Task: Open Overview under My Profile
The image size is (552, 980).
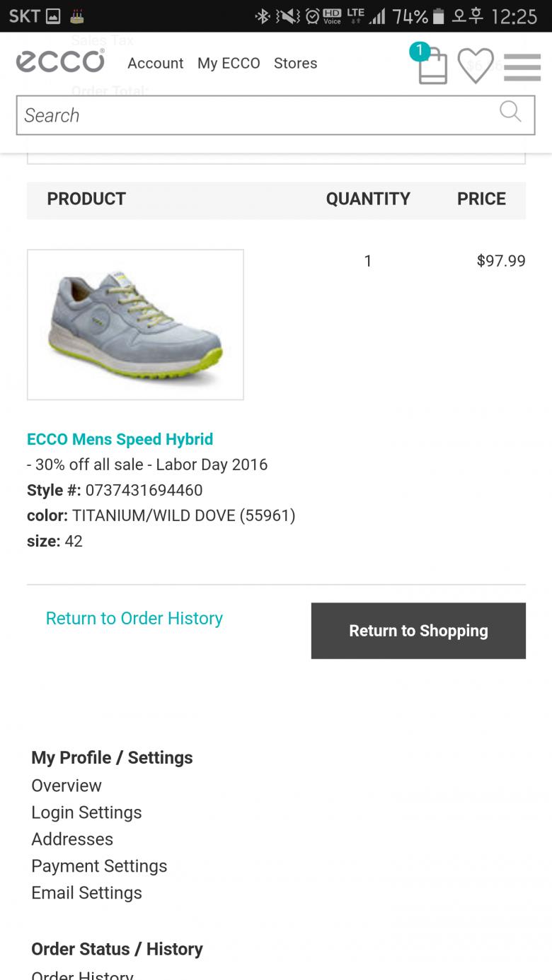Action: point(67,786)
